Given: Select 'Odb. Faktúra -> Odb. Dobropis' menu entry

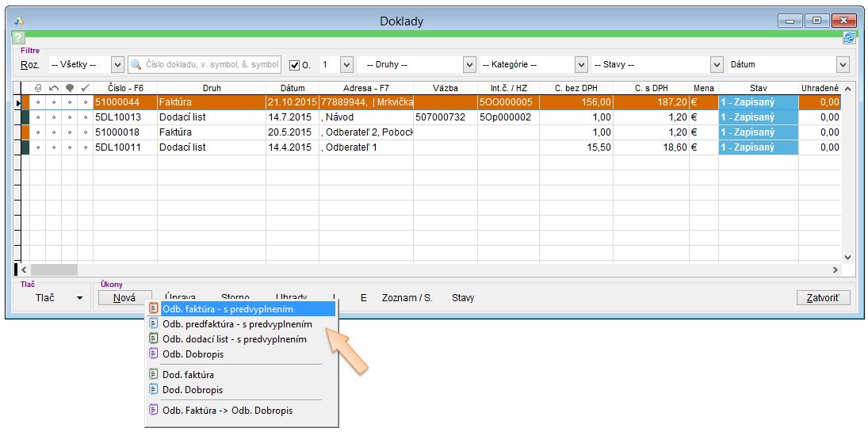Looking at the screenshot, I should (x=227, y=411).
